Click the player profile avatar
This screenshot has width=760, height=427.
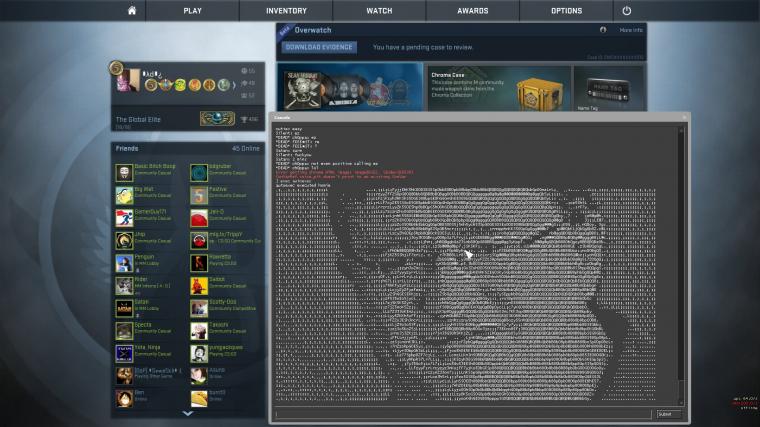tap(127, 80)
